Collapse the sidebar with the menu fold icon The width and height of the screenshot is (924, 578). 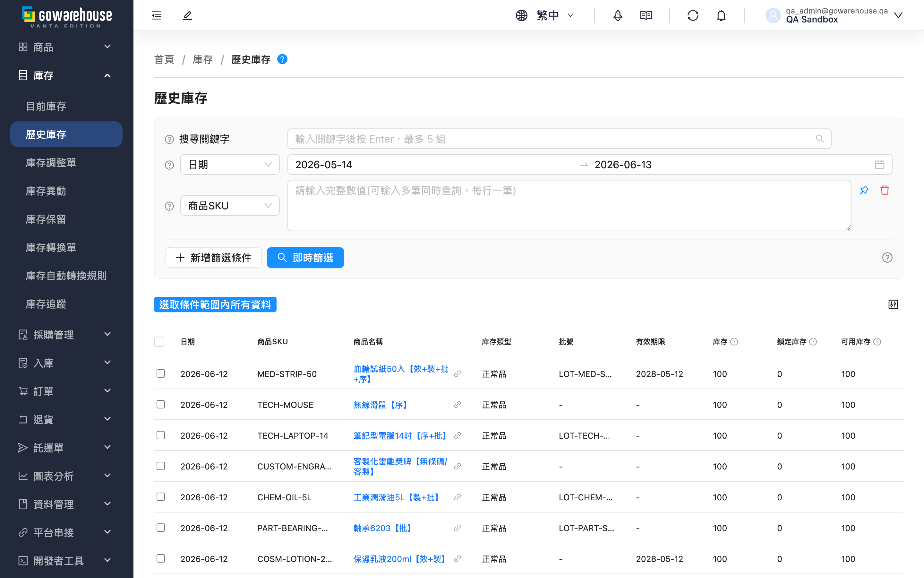[x=157, y=15]
